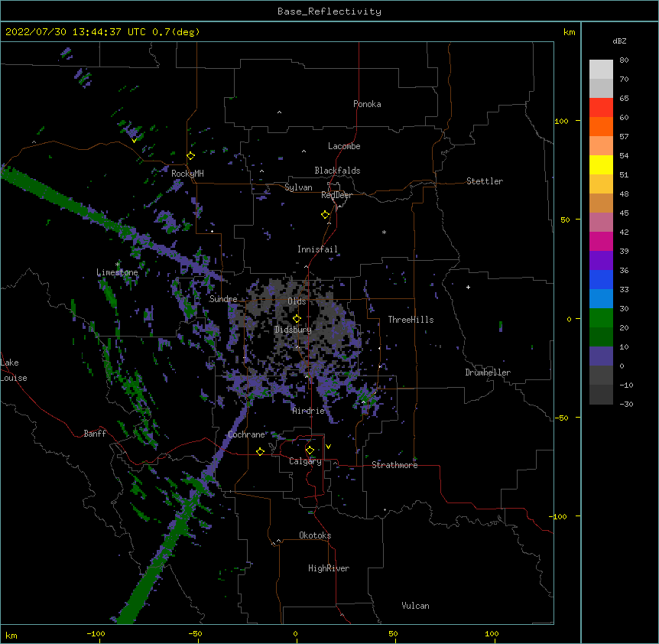Select the red 60-65 dBZ legend swatch

coord(601,108)
